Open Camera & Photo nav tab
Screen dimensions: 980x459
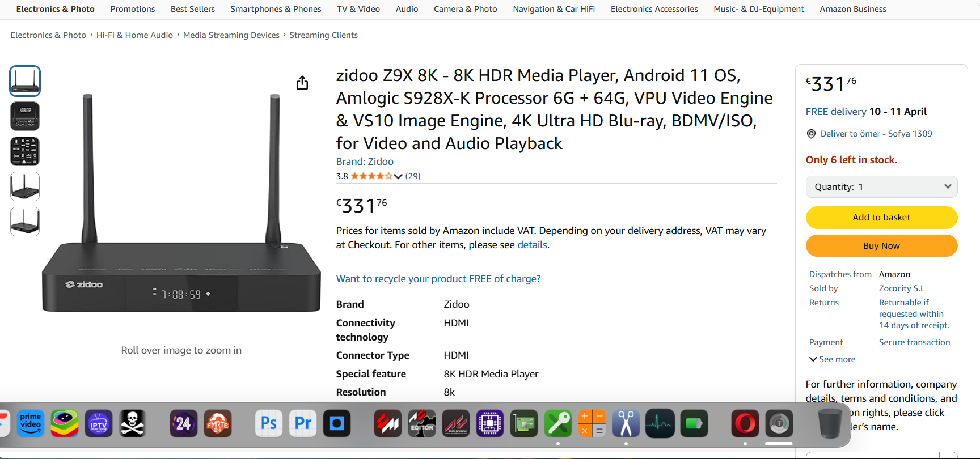pos(466,9)
